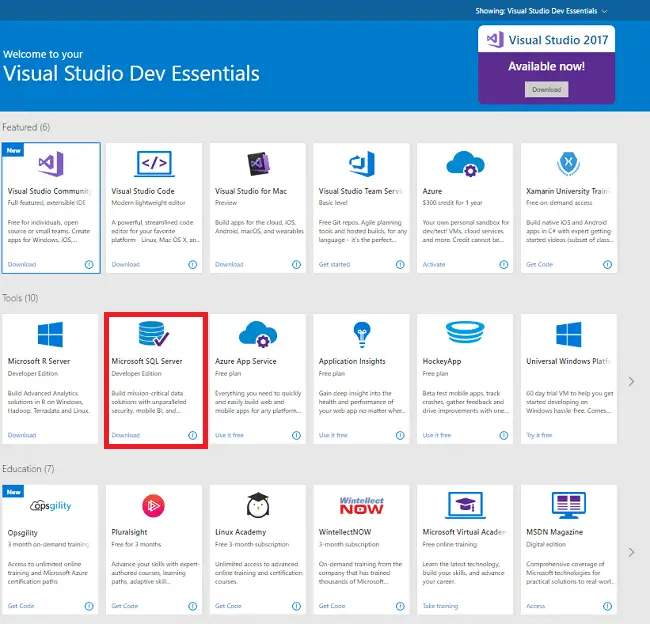
Task: Click the Tools (10) section heading
Action: 20,298
